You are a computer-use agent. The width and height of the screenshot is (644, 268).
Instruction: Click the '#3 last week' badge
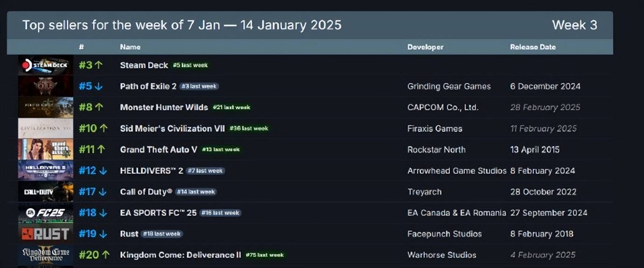[x=199, y=86]
